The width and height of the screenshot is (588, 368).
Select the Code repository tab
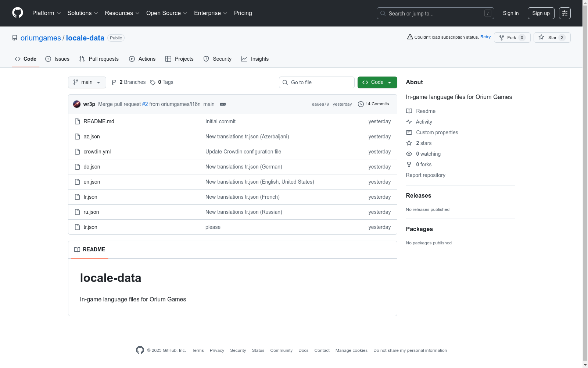point(26,59)
